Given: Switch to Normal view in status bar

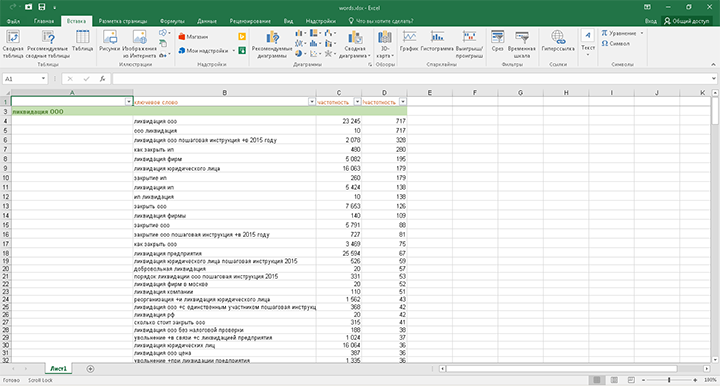Looking at the screenshot, I should 596,380.
